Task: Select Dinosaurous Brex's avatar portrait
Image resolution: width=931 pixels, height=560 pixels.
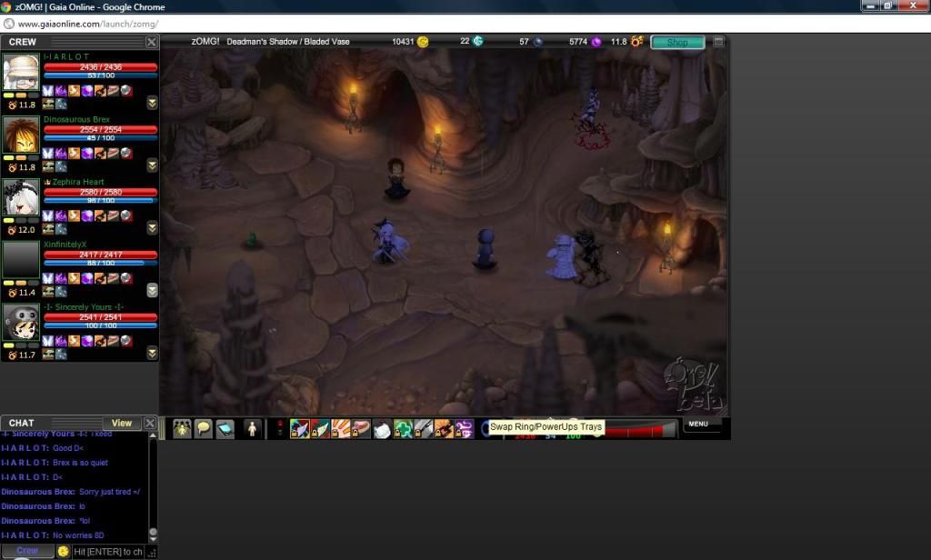Action: tap(21, 135)
